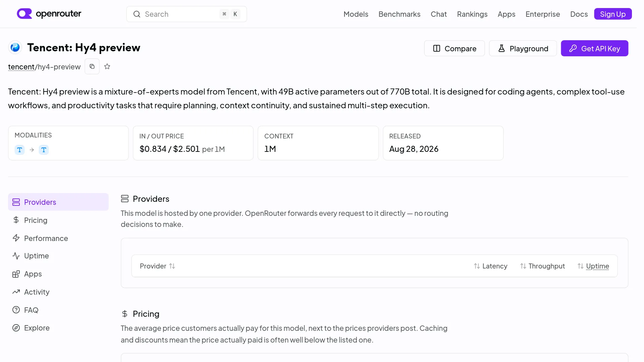Click the OpenRouter logo

tap(49, 14)
